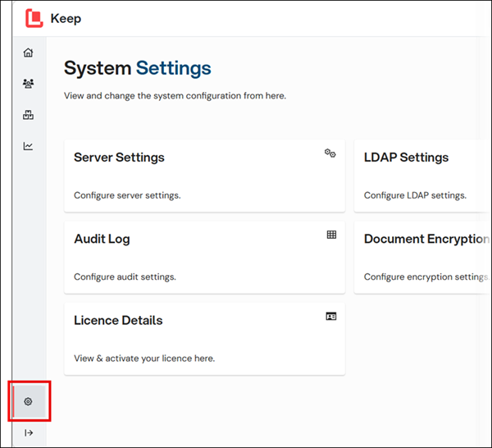The width and height of the screenshot is (492, 448).
Task: Open the LDAP Settings card
Action: pos(423,176)
